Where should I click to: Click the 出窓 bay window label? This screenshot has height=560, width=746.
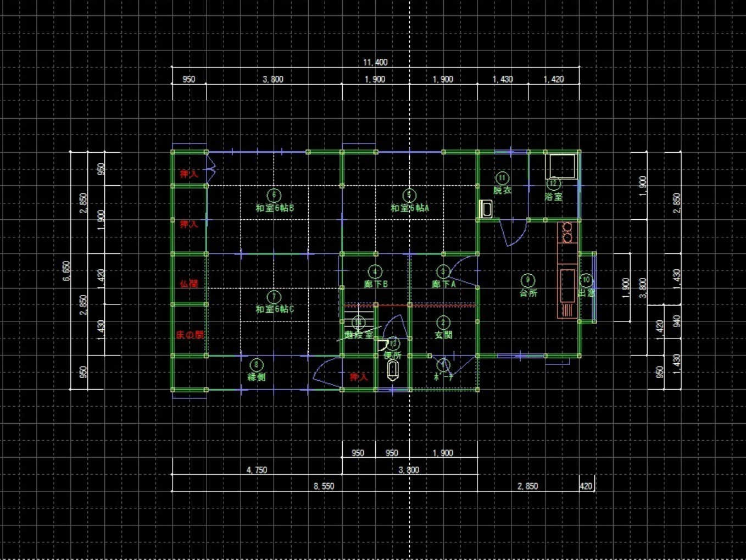pos(587,293)
